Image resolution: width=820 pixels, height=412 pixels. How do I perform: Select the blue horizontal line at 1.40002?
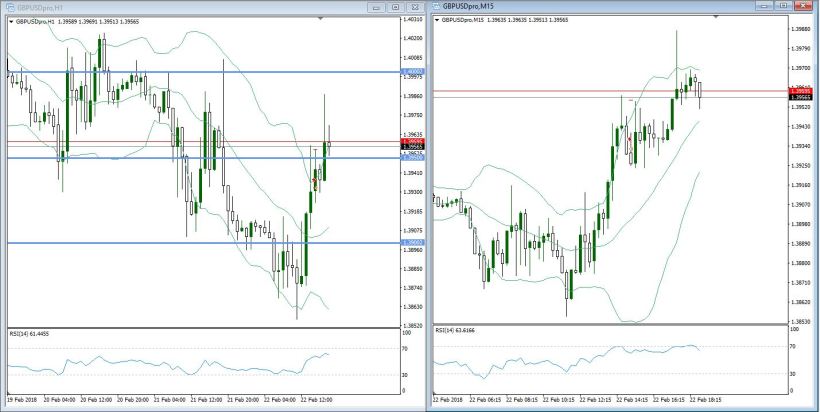[x=200, y=72]
